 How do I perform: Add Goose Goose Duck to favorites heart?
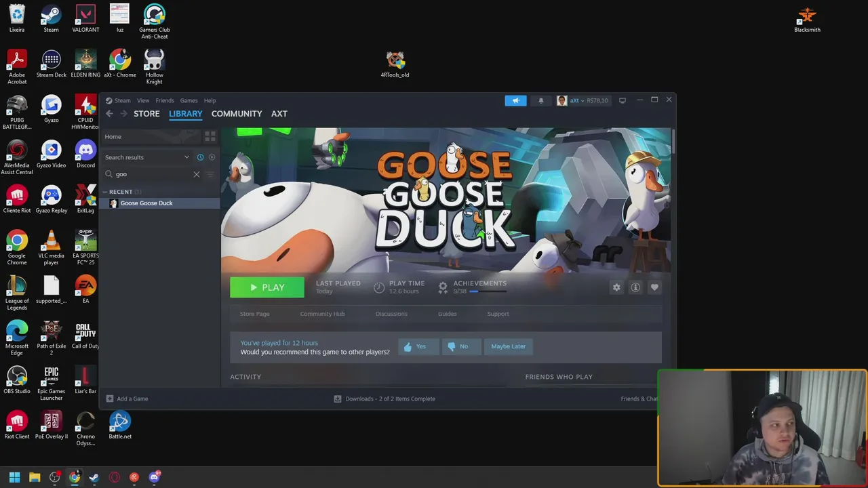click(x=654, y=287)
